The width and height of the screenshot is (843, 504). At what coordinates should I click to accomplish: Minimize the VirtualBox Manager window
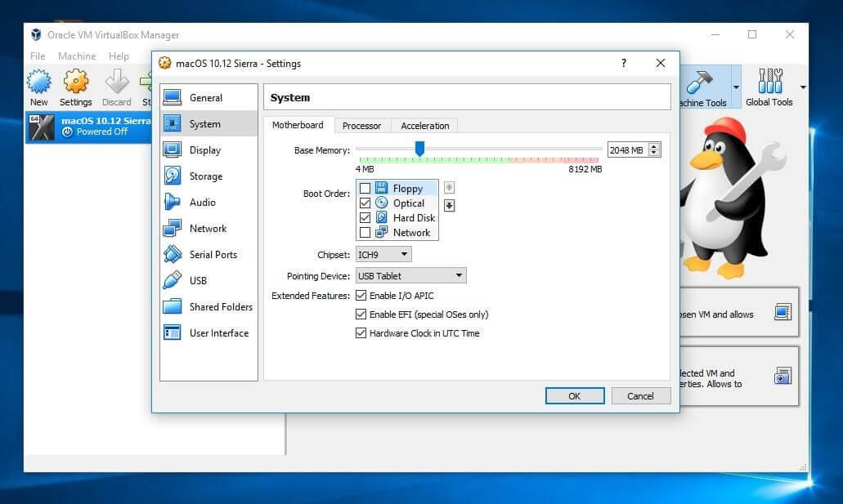(715, 34)
